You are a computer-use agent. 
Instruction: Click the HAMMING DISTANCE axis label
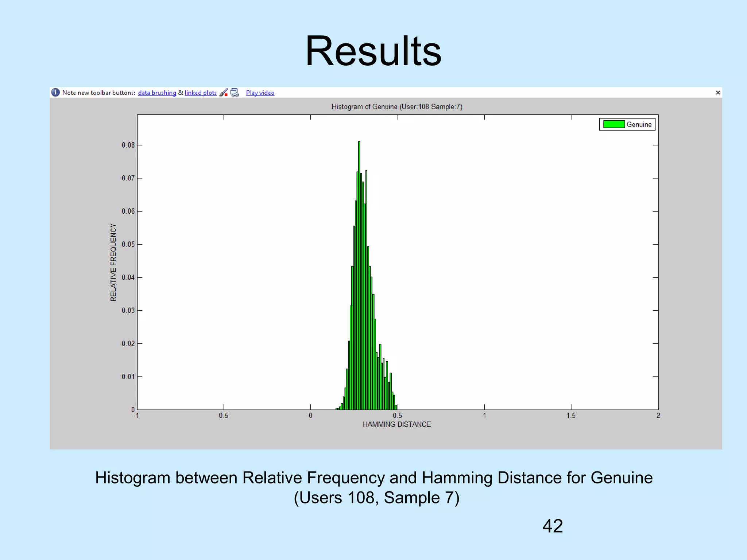click(x=397, y=424)
